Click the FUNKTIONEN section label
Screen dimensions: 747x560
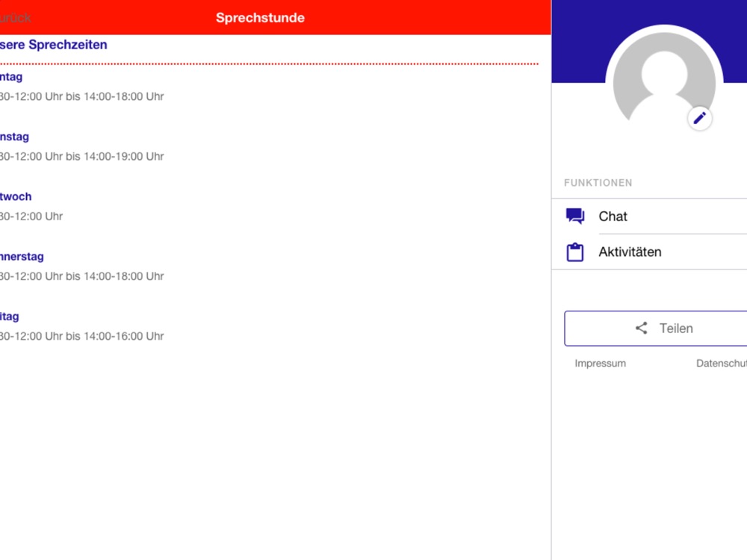(598, 183)
